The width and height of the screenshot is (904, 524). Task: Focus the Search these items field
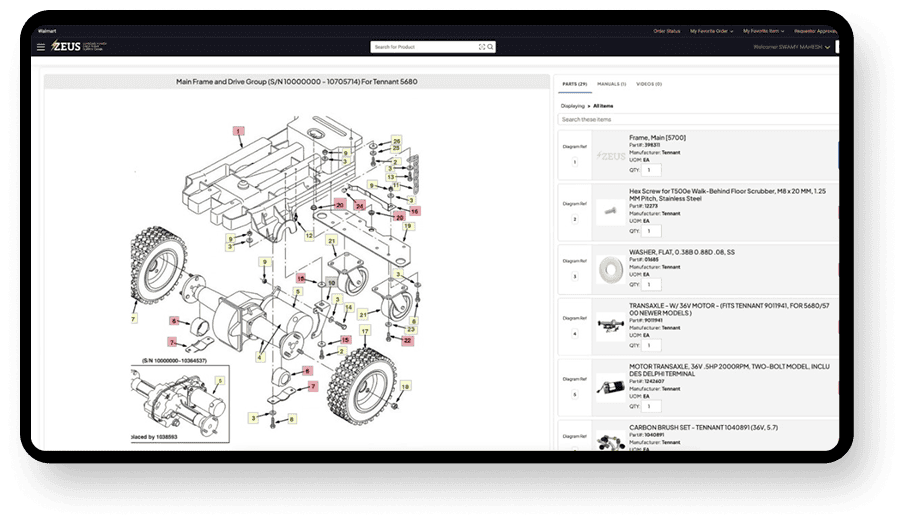click(x=698, y=119)
